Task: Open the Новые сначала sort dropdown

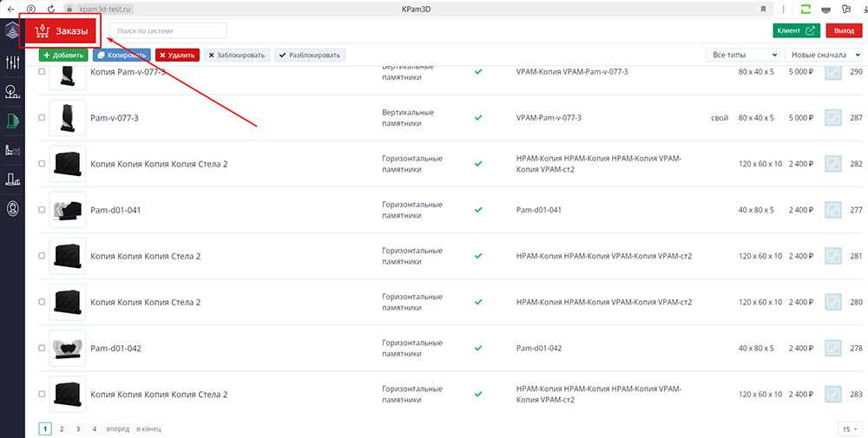Action: click(x=824, y=55)
